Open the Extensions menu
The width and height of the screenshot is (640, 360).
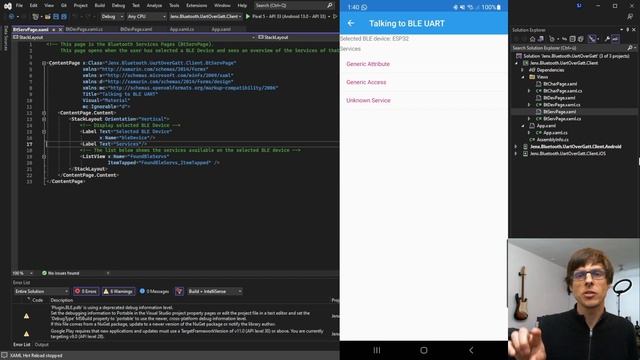[x=196, y=5]
